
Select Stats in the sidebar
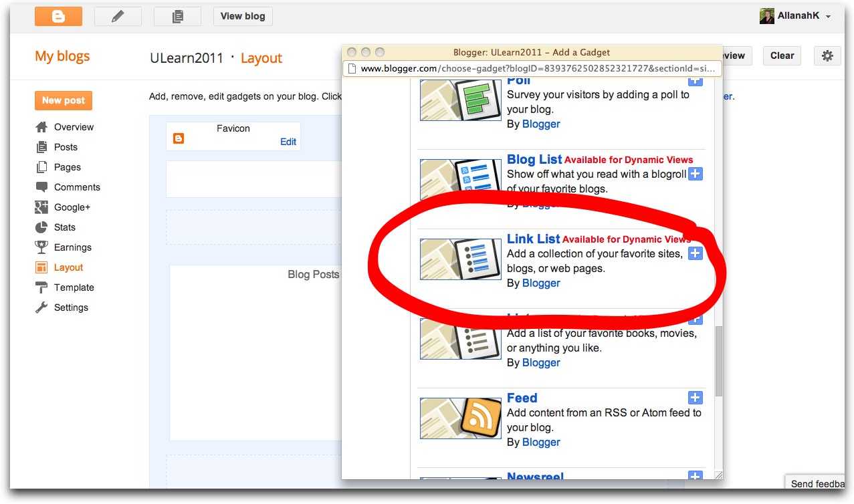tap(65, 227)
